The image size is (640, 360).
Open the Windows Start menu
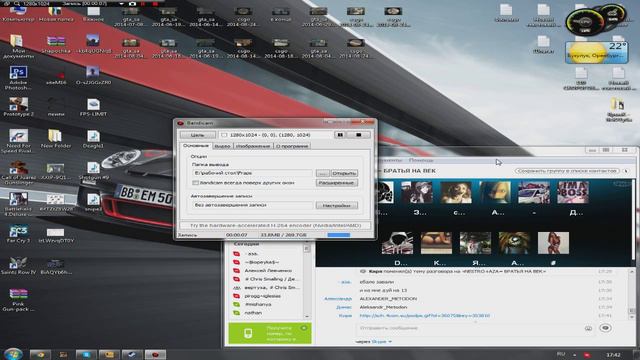click(x=13, y=354)
